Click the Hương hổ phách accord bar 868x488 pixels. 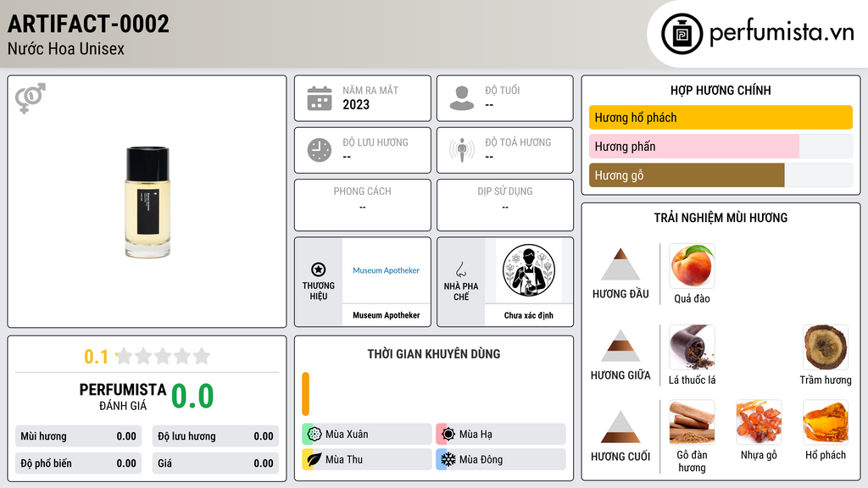click(x=721, y=117)
